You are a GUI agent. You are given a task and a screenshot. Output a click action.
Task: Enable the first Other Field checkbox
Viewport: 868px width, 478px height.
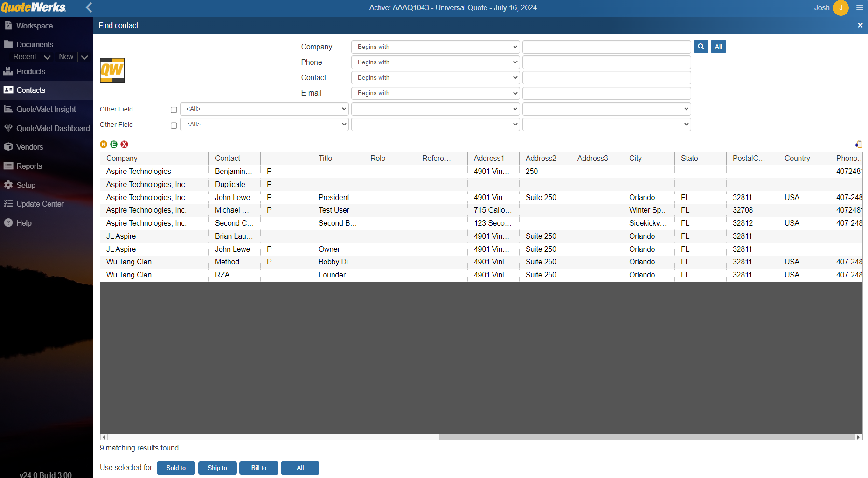coord(174,110)
